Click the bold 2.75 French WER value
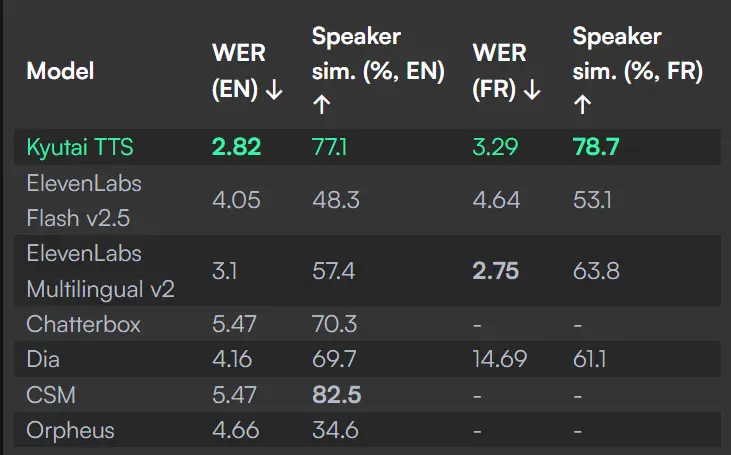This screenshot has height=455, width=731. point(495,271)
